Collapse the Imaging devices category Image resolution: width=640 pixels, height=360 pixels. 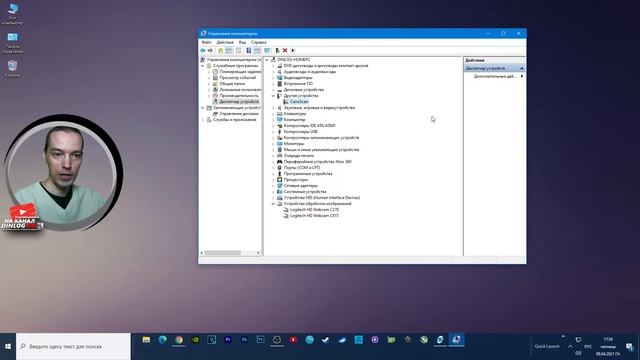click(x=273, y=204)
